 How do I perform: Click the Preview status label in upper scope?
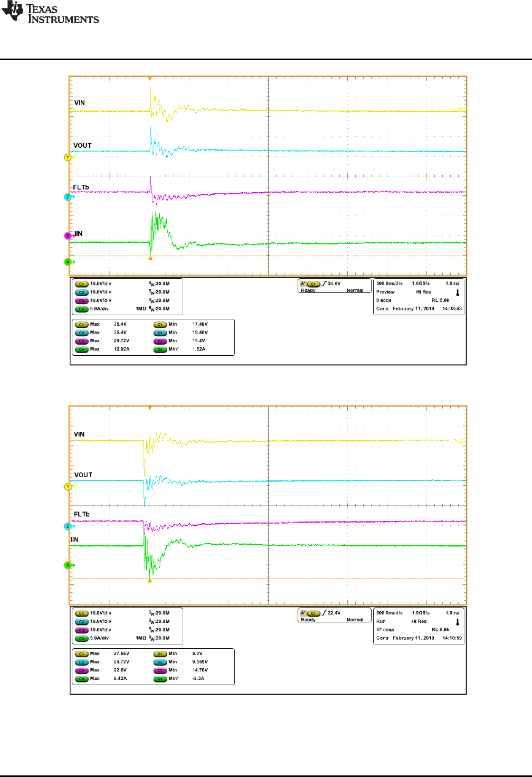[385, 292]
